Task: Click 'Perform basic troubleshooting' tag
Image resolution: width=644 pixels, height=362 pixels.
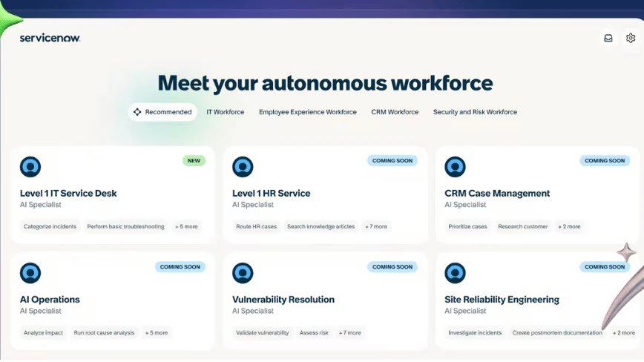Action: coord(125,226)
